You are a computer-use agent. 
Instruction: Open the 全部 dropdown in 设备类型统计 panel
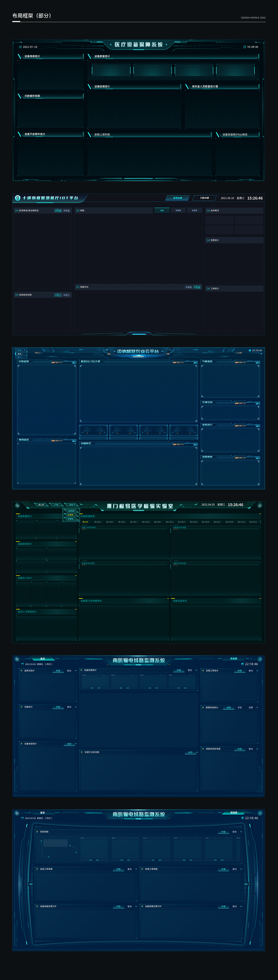coord(69,744)
